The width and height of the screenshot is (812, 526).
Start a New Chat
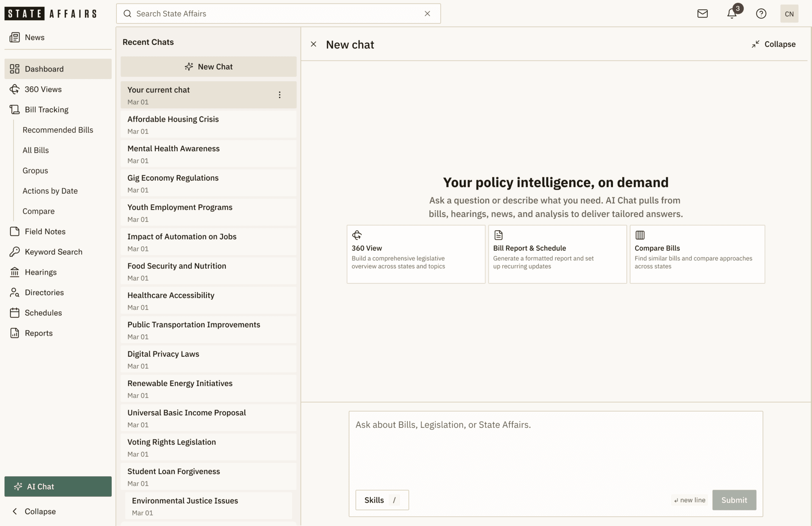(x=208, y=66)
